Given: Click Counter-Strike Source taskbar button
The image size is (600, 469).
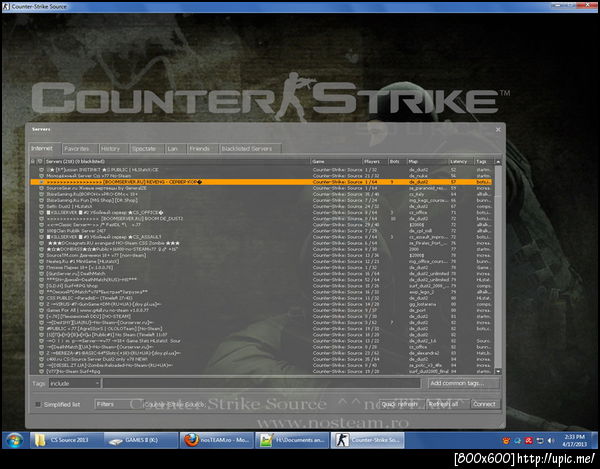Looking at the screenshot, I should (x=367, y=440).
